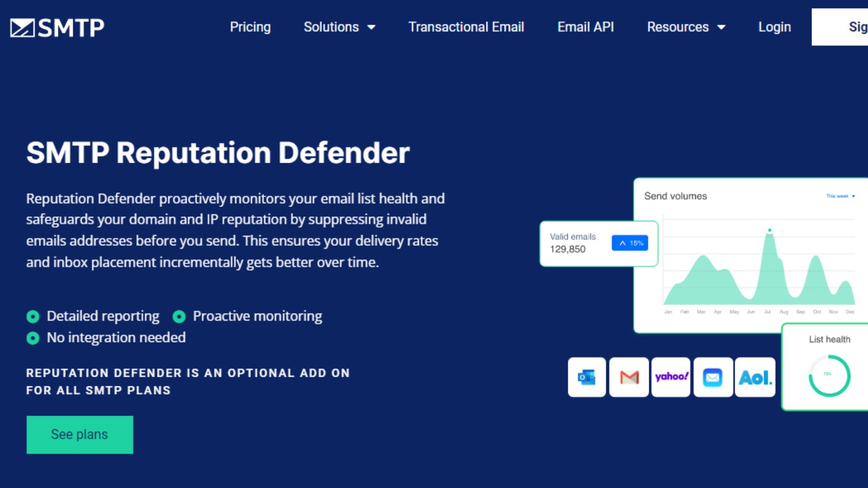Image resolution: width=868 pixels, height=488 pixels.
Task: Click the valid emails 15% increase badge
Action: [630, 243]
